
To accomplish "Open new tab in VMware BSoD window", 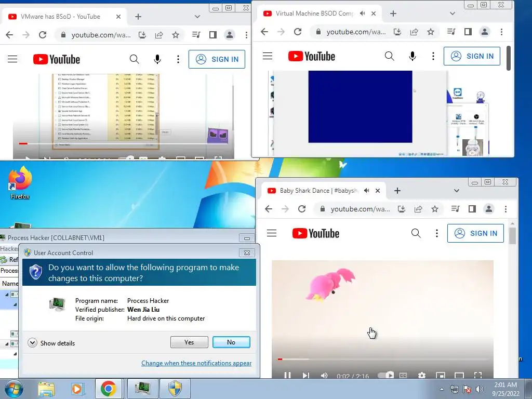I will (138, 17).
